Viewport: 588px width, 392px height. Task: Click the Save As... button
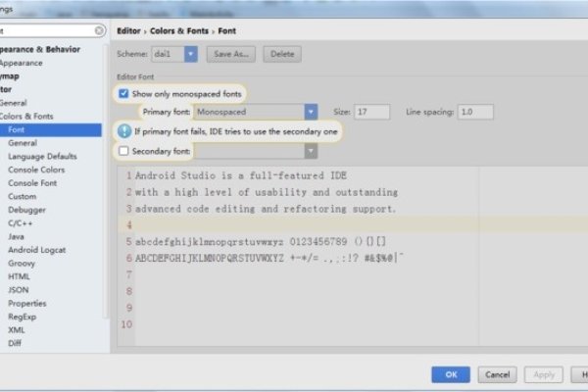(232, 54)
